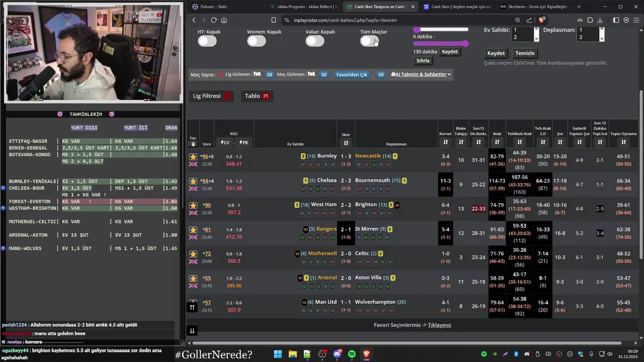Click Kaydet next to 130 dakika
This screenshot has width=644, height=362.
(450, 52)
